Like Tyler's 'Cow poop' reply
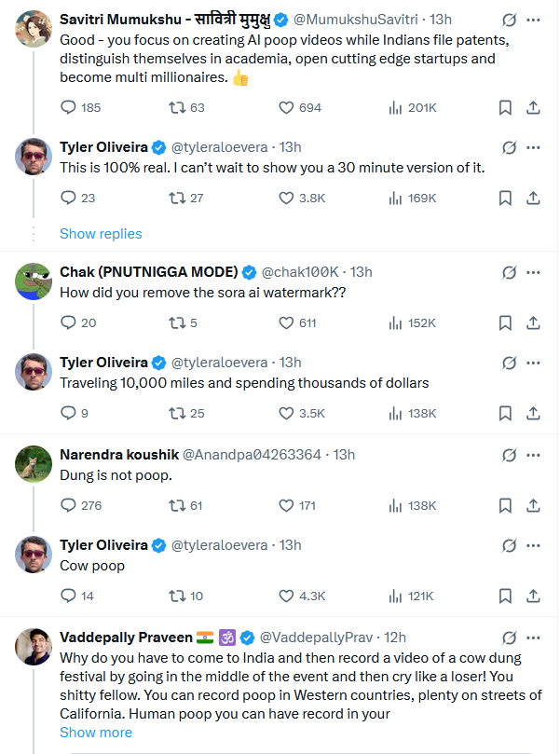 pyautogui.click(x=287, y=596)
